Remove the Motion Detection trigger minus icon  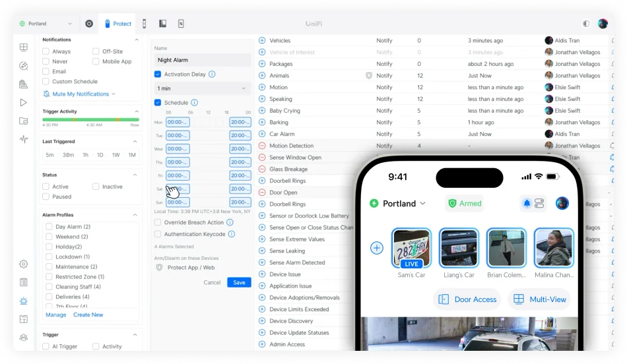262,146
